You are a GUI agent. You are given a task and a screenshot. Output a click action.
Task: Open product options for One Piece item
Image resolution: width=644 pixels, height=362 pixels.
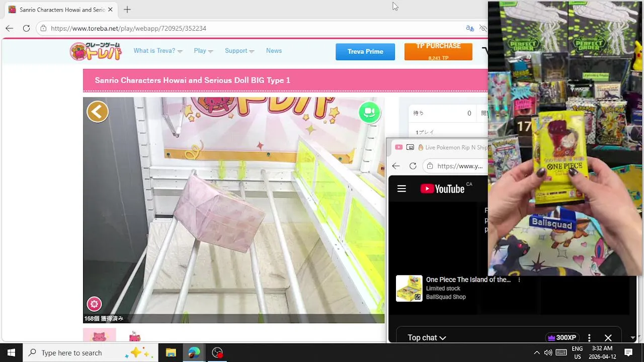tap(519, 280)
